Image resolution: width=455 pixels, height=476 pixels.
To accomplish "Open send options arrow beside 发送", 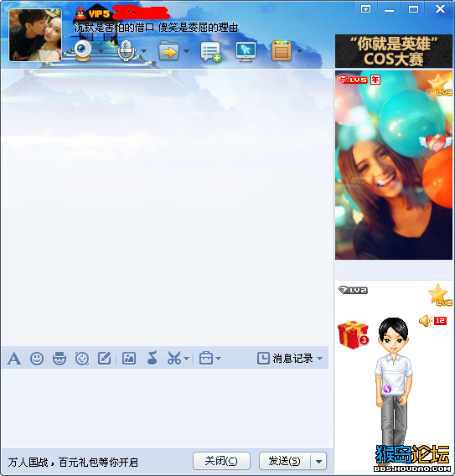I will pyautogui.click(x=318, y=462).
